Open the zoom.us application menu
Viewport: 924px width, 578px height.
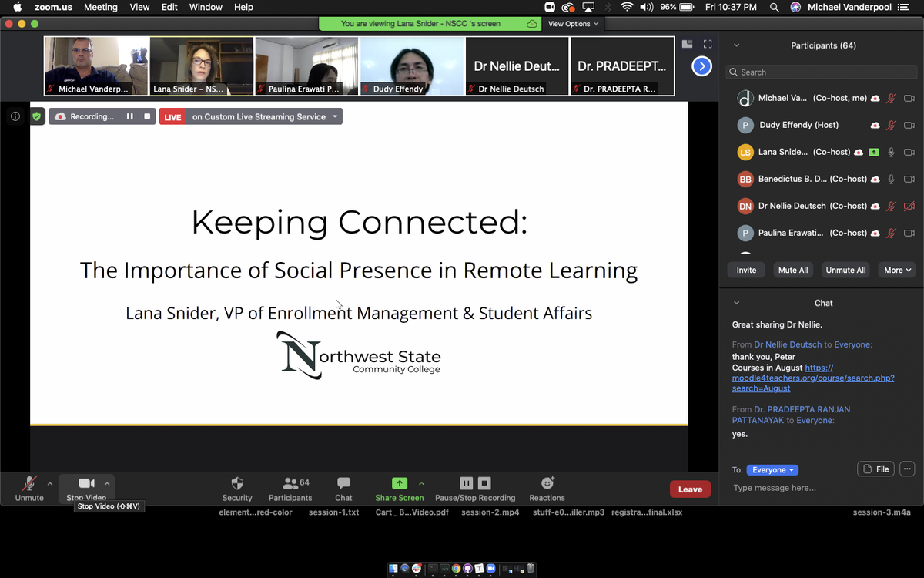53,7
